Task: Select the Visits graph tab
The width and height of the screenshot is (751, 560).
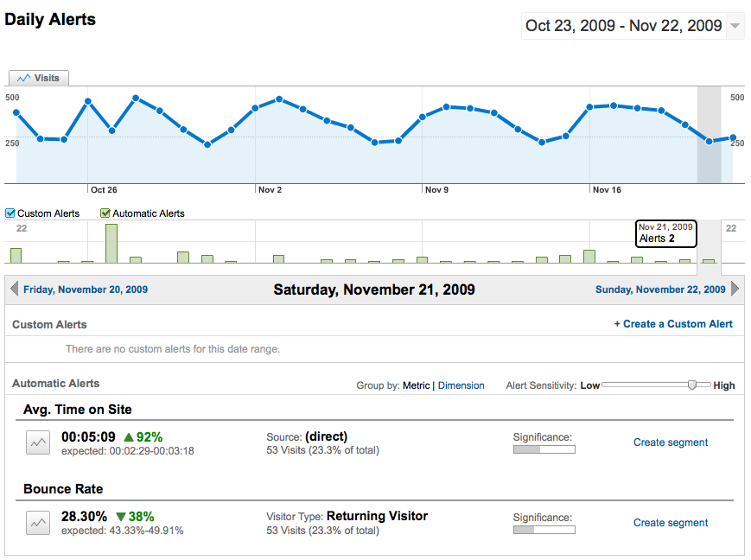Action: coord(39,78)
